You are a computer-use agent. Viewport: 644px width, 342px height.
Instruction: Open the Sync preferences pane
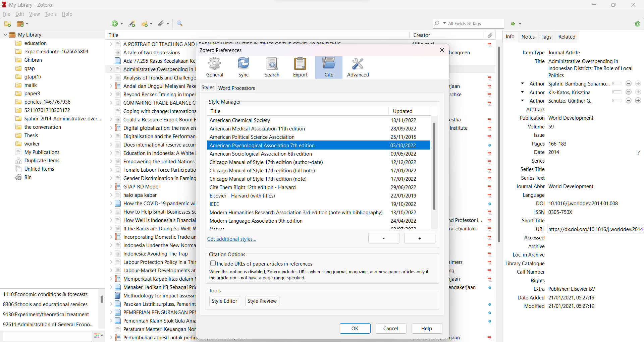pos(243,67)
